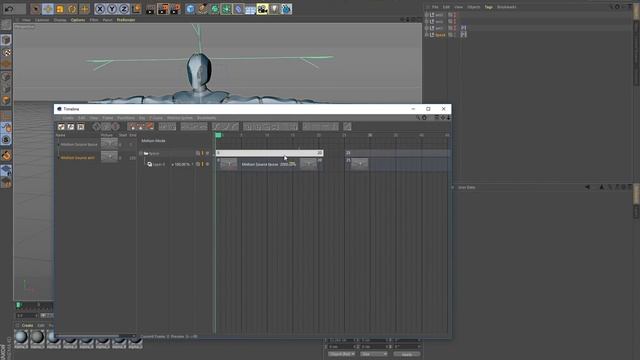Activate the Move tool
The image size is (640, 360).
(x=48, y=9)
